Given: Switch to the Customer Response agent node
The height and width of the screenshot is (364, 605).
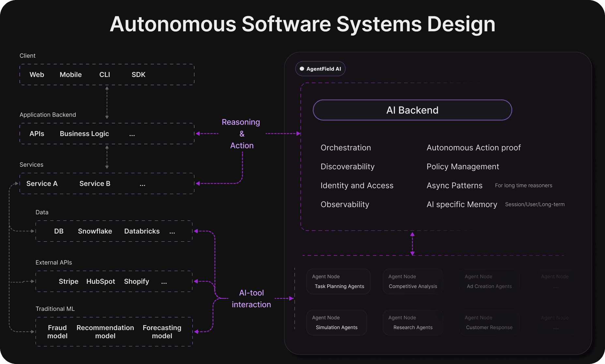Looking at the screenshot, I should point(489,322).
